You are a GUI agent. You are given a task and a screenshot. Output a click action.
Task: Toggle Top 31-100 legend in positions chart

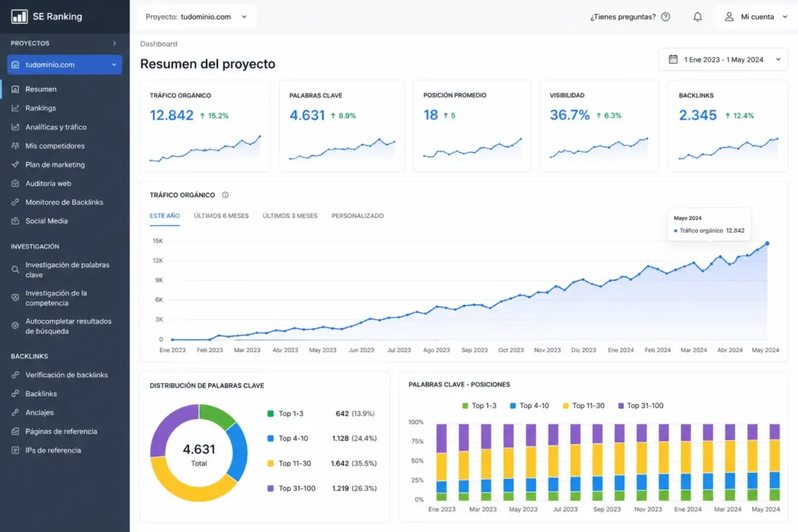(x=641, y=406)
